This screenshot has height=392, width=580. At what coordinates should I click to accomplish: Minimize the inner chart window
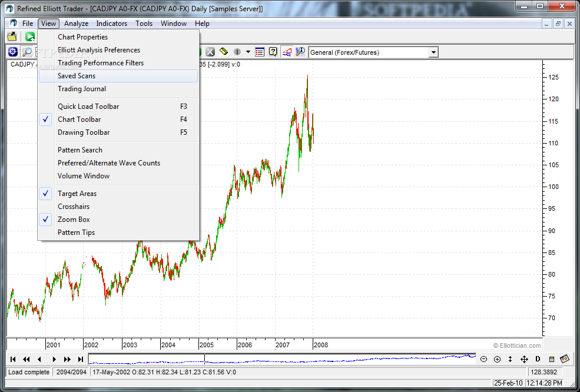[548, 24]
